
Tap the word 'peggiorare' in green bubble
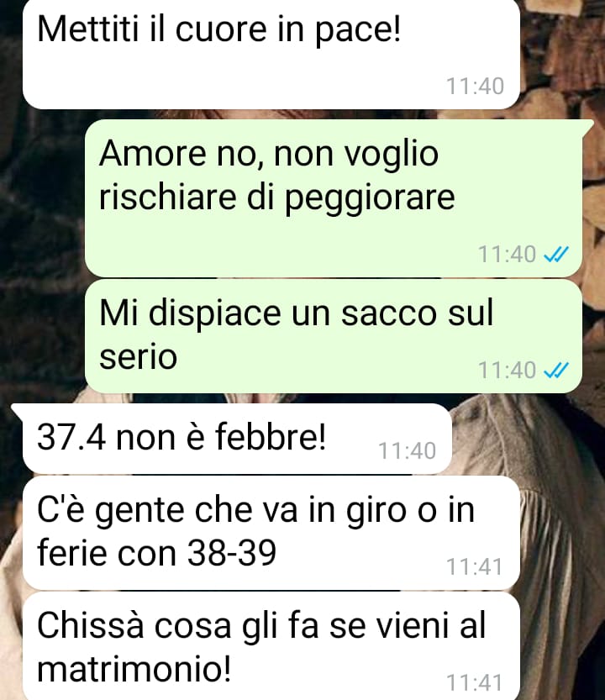click(370, 197)
